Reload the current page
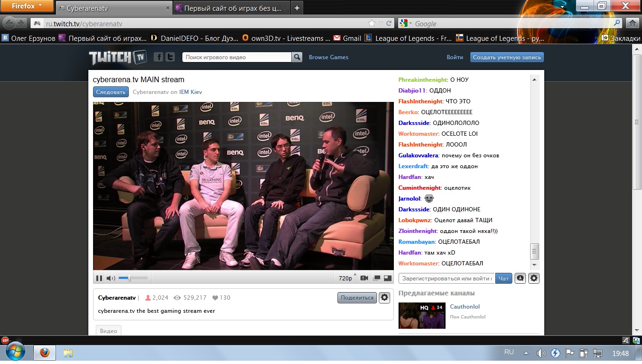The height and width of the screenshot is (364, 642). 389,23
